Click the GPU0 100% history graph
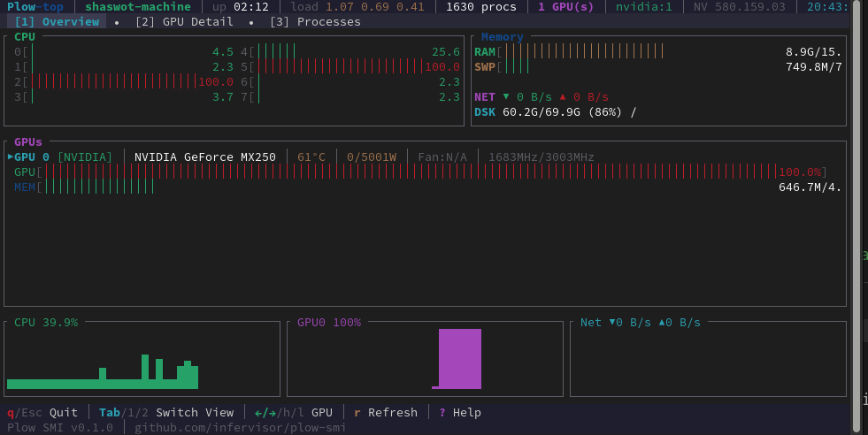The width and height of the screenshot is (868, 435). [425, 359]
